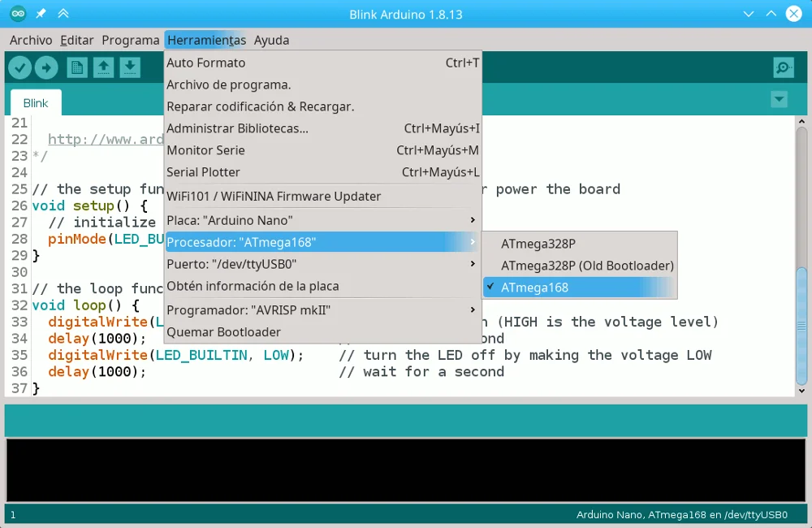This screenshot has width=812, height=528.
Task: Expand the Puerto "/dev/ttyUSB0" submenu
Action: click(x=323, y=264)
